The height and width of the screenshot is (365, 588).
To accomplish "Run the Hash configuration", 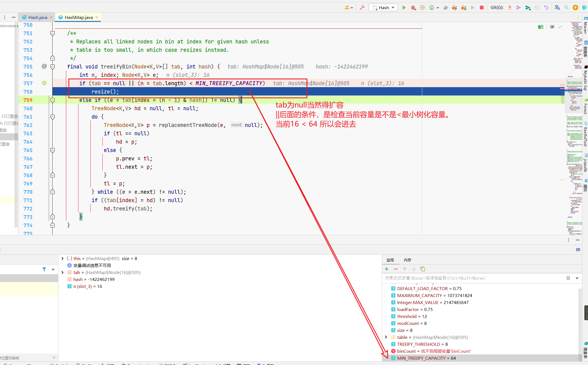I will [x=404, y=8].
